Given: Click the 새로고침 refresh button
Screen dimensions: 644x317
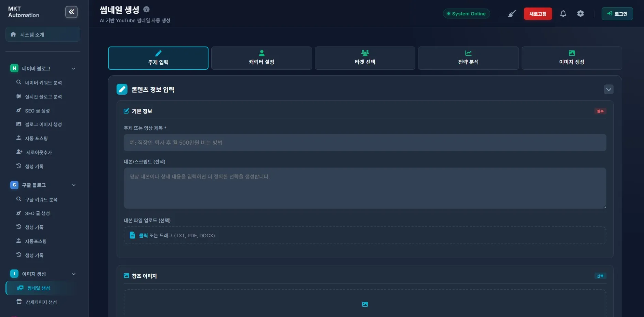Looking at the screenshot, I should [x=538, y=14].
